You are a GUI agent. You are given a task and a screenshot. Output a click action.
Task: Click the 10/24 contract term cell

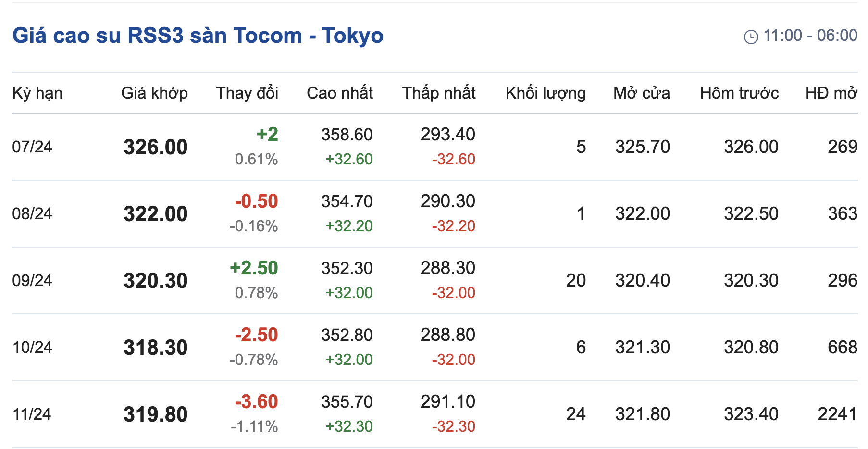pyautogui.click(x=32, y=347)
